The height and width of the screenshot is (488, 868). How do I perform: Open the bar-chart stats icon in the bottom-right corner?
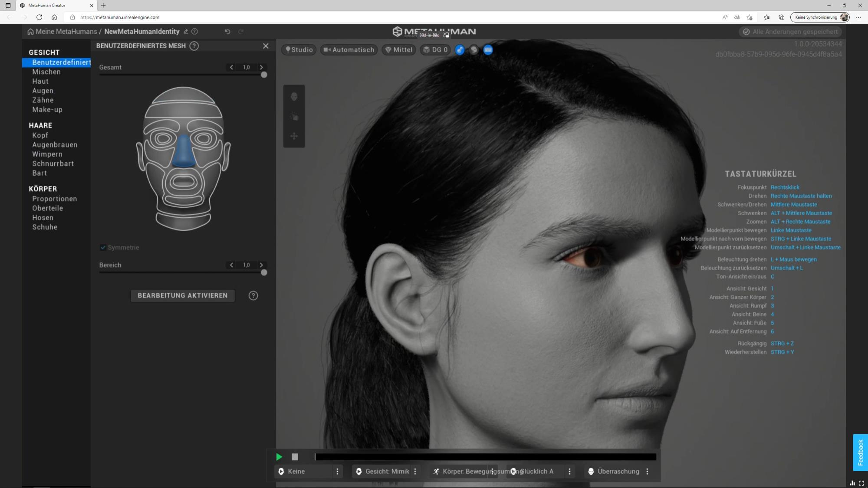[852, 483]
